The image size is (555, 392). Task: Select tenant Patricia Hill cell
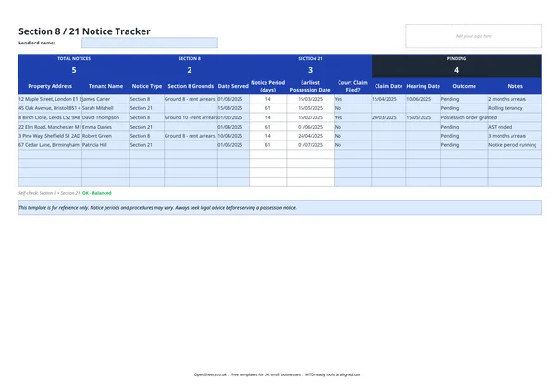click(x=105, y=145)
